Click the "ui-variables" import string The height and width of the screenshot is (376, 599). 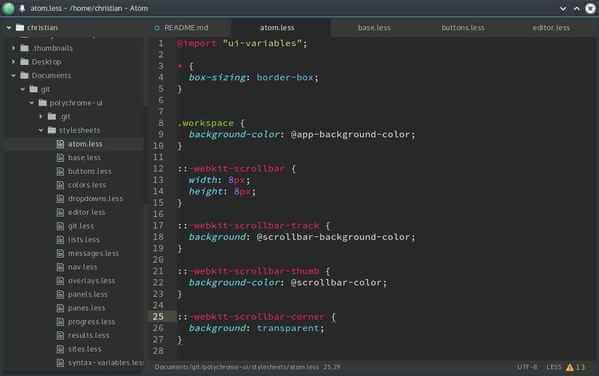(262, 44)
